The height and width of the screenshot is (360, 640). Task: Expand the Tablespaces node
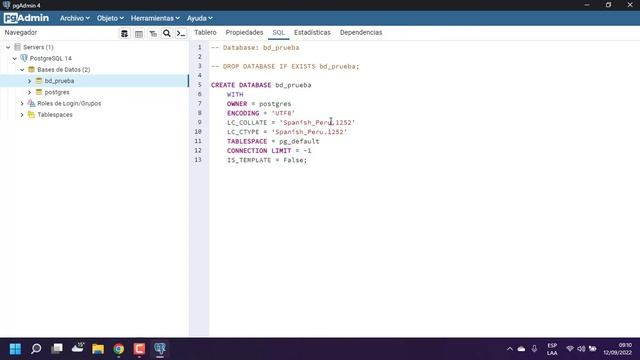point(22,115)
